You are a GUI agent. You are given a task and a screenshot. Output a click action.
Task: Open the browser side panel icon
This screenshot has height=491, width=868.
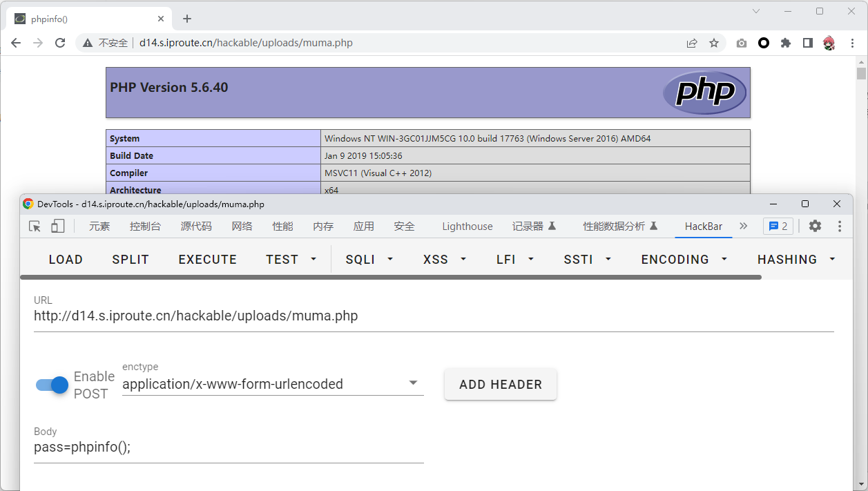click(807, 43)
